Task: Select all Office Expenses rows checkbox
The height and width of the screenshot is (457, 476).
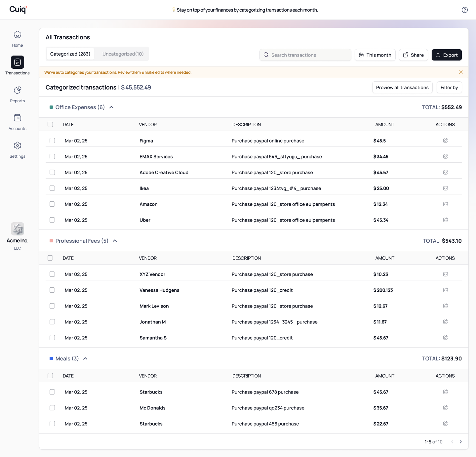Action: pos(50,124)
